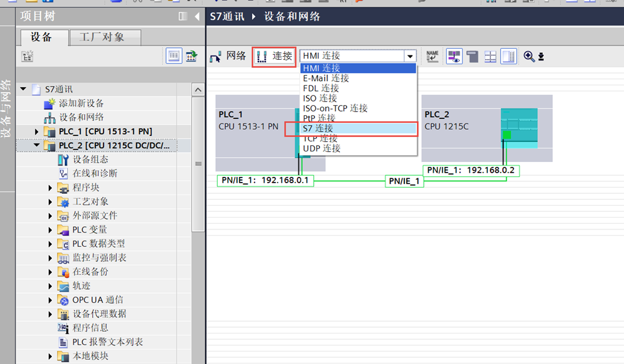This screenshot has height=364, width=624.
Task: Collapse the PLC_2 [CPU 1215C] tree node
Action: point(37,146)
